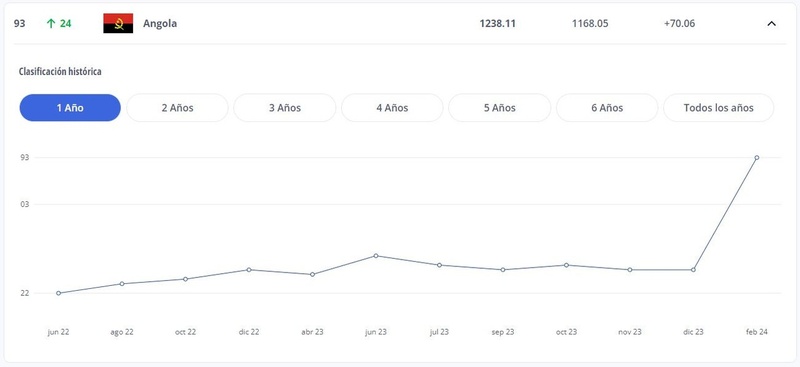This screenshot has width=800, height=367.
Task: Click the abr 23 data point
Action: point(312,275)
